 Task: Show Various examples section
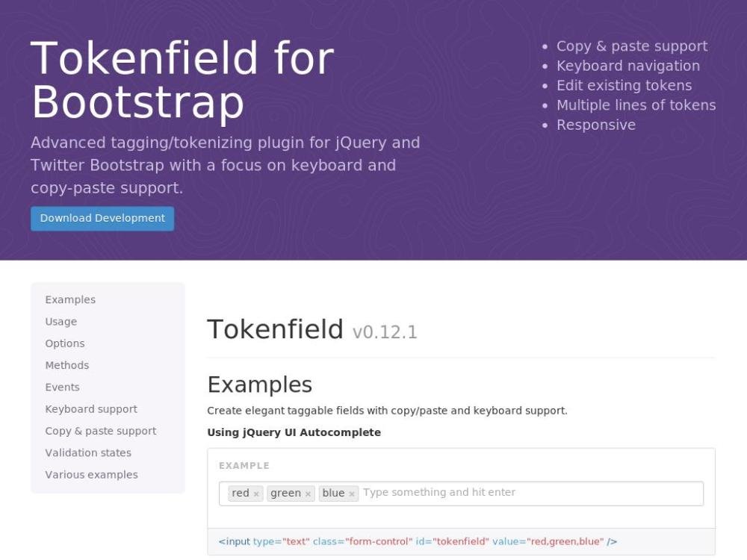click(x=91, y=475)
